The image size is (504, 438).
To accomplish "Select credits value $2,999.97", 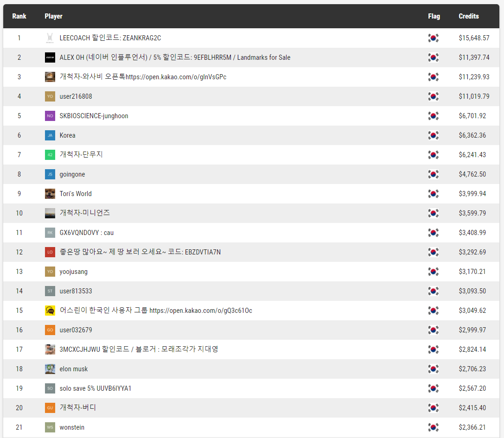I will click(x=472, y=330).
